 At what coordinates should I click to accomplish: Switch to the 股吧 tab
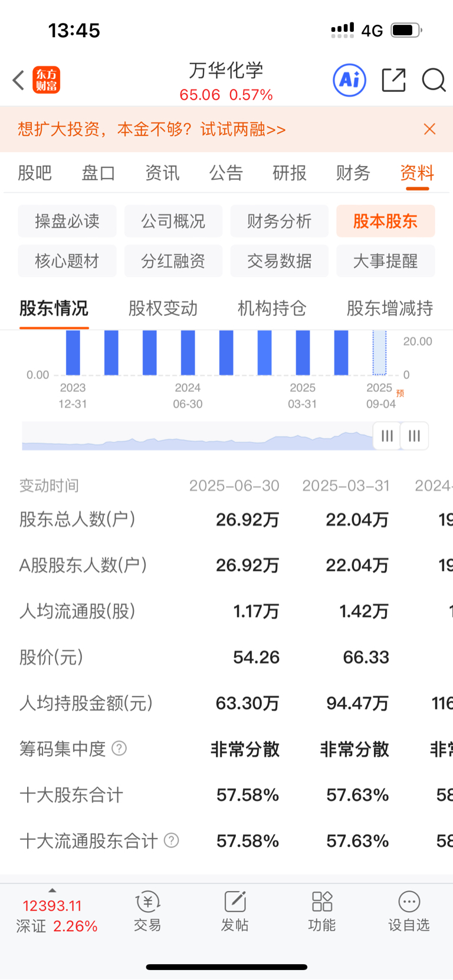coord(35,173)
